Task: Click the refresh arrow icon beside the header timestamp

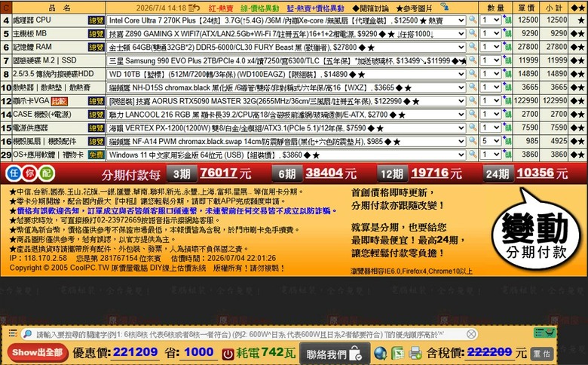Action: [194, 7]
